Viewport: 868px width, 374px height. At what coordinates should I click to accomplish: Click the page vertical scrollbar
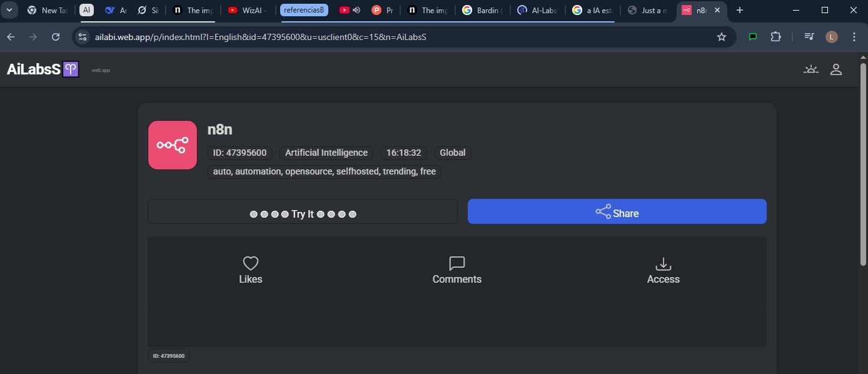click(863, 164)
